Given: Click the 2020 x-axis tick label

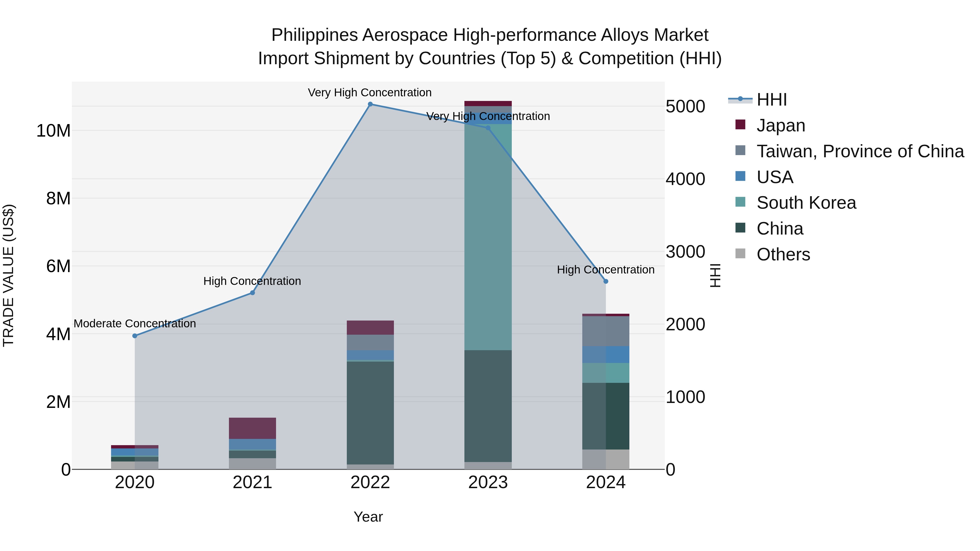Looking at the screenshot, I should point(135,482).
